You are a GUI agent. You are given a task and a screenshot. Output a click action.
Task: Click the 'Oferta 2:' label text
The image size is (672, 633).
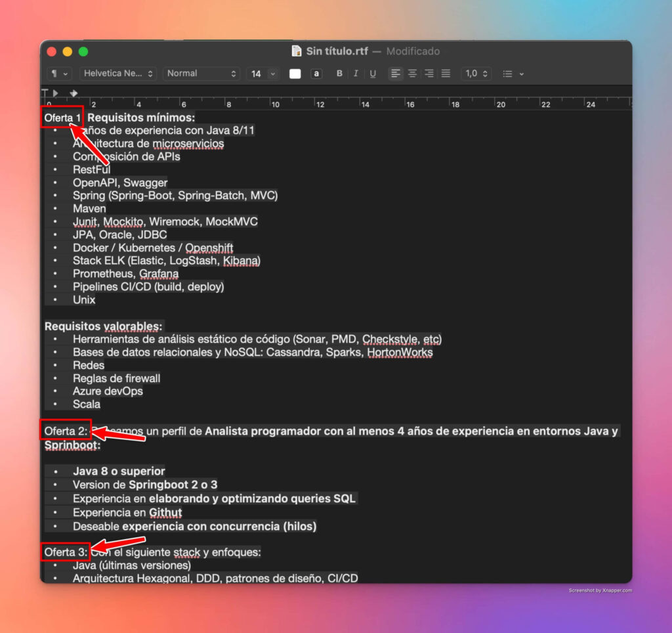point(66,431)
